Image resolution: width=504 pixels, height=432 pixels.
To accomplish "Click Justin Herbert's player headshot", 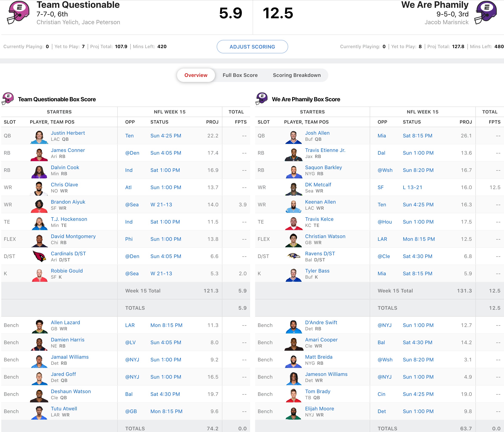I will click(x=39, y=137).
